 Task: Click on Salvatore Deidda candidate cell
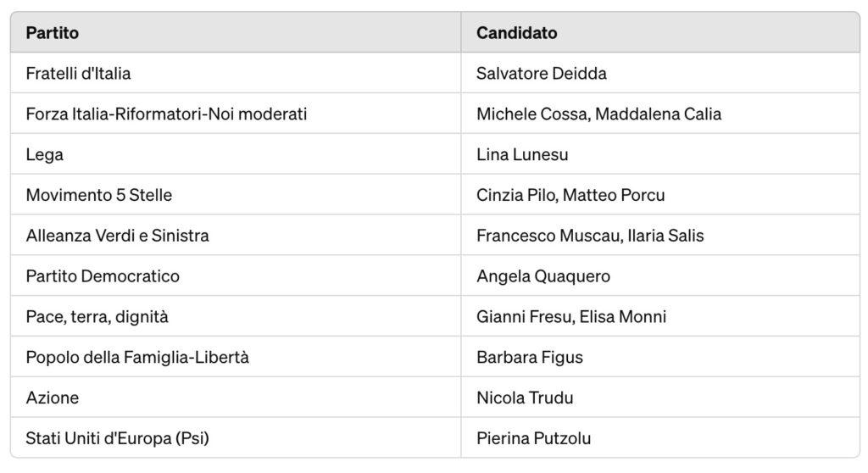(x=541, y=74)
